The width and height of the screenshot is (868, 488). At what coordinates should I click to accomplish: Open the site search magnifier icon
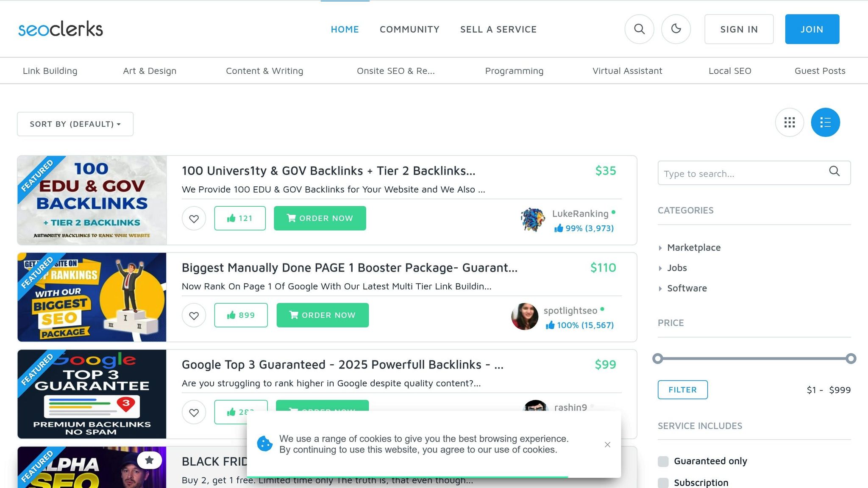pyautogui.click(x=639, y=29)
